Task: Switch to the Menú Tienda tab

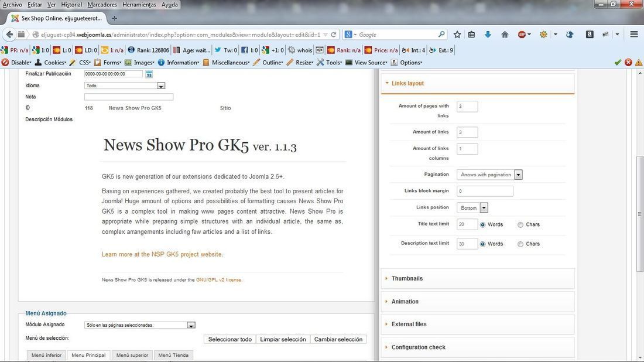Action: tap(173, 356)
